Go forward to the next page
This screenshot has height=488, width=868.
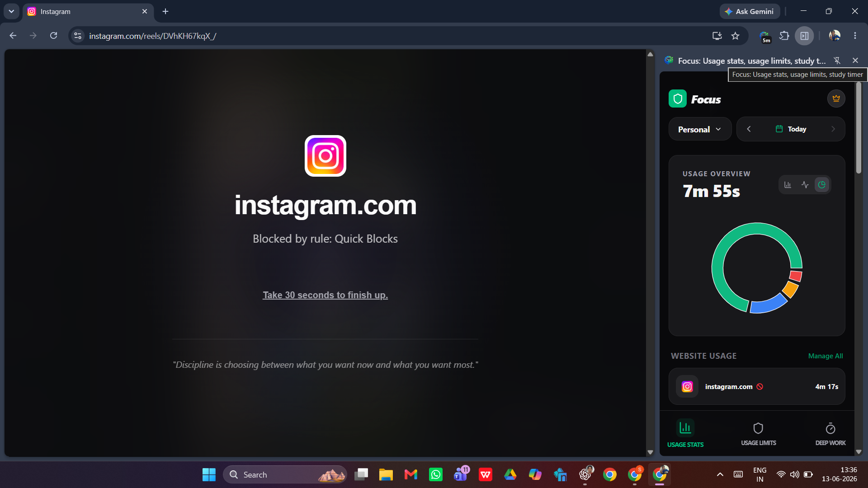click(x=33, y=36)
